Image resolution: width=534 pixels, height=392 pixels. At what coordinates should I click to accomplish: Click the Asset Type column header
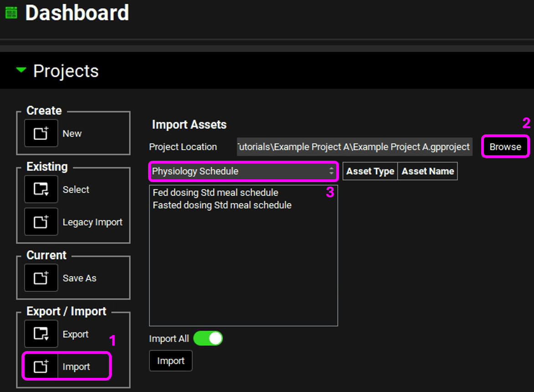point(370,171)
